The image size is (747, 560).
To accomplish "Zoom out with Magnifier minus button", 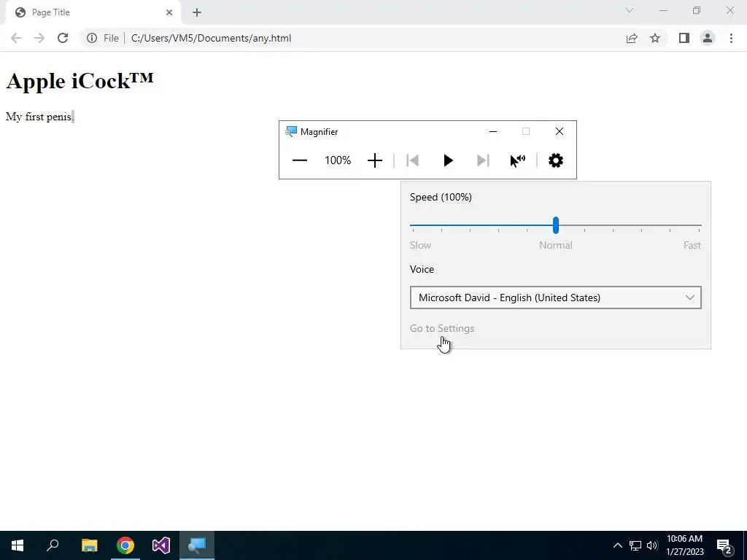I will [299, 160].
